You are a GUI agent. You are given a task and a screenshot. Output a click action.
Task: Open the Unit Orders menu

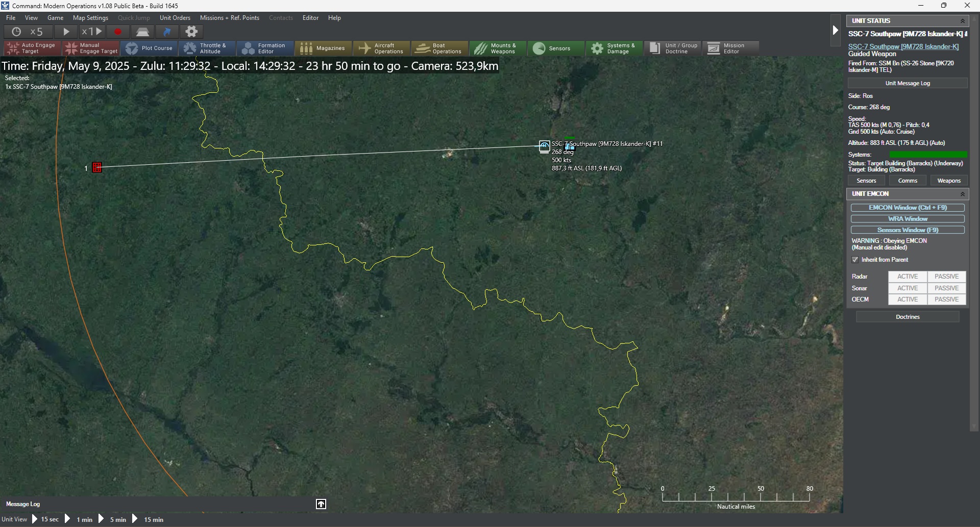click(x=175, y=18)
